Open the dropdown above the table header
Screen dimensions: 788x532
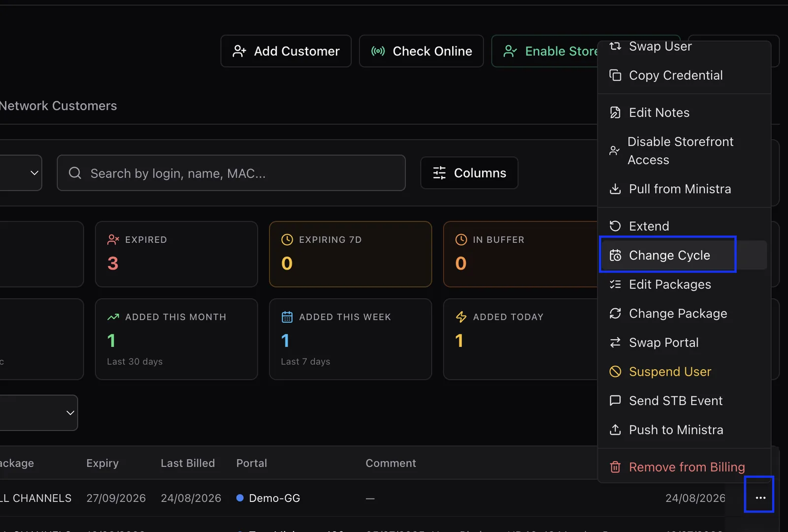point(38,413)
